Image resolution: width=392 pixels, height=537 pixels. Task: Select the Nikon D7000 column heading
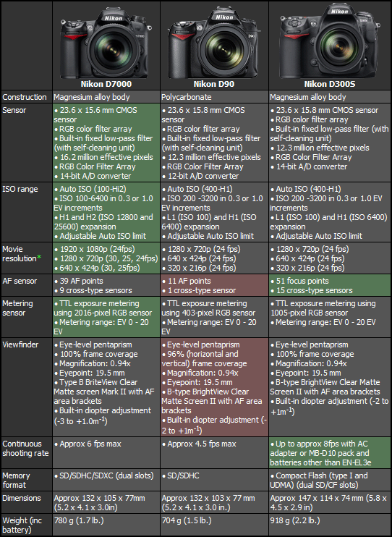point(106,84)
